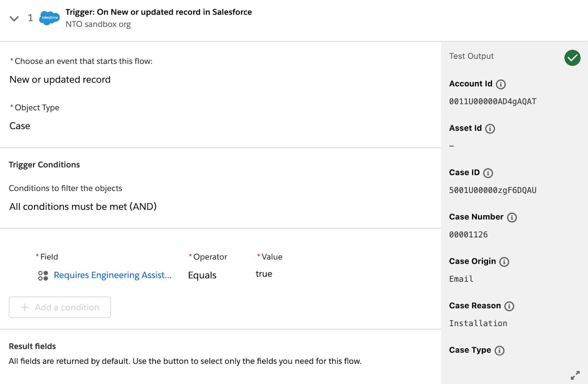Open Case Type info icon
Image resolution: width=588 pixels, height=384 pixels.
499,351
